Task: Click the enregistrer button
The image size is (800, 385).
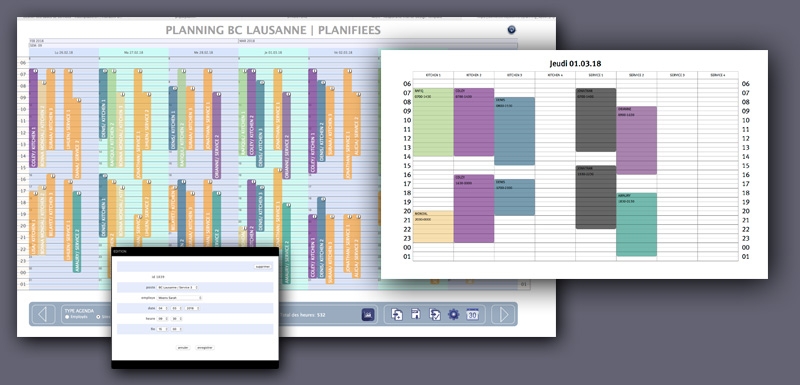Action: [x=205, y=347]
